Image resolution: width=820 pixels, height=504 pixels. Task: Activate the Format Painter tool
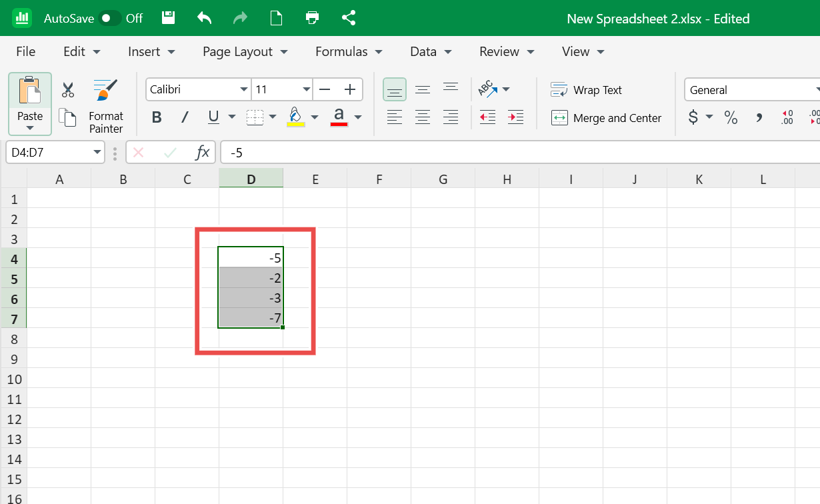point(106,105)
